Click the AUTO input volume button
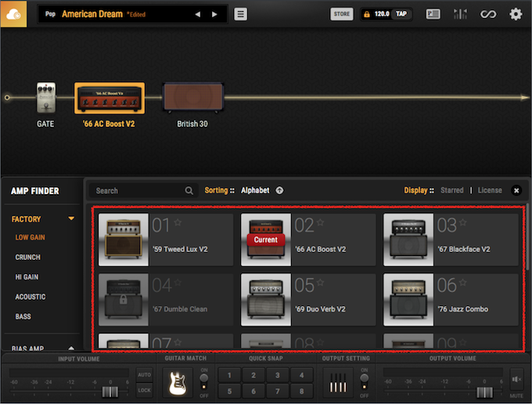 (x=145, y=375)
